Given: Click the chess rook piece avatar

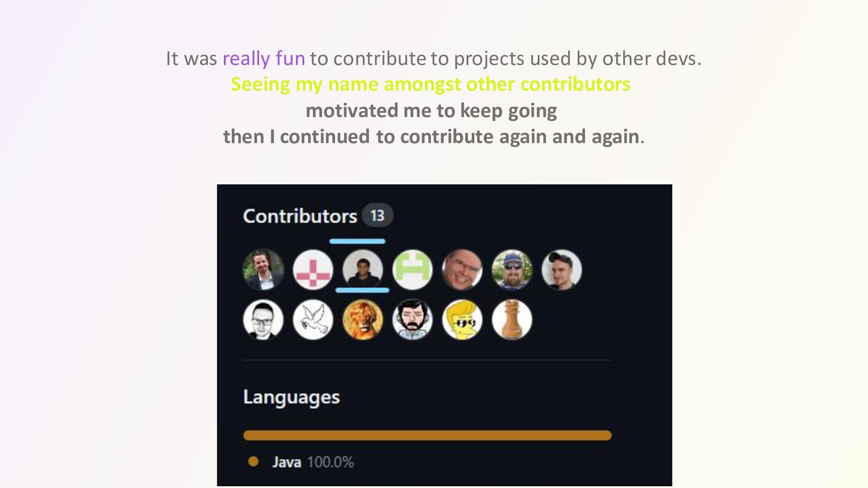Looking at the screenshot, I should click(x=512, y=319).
